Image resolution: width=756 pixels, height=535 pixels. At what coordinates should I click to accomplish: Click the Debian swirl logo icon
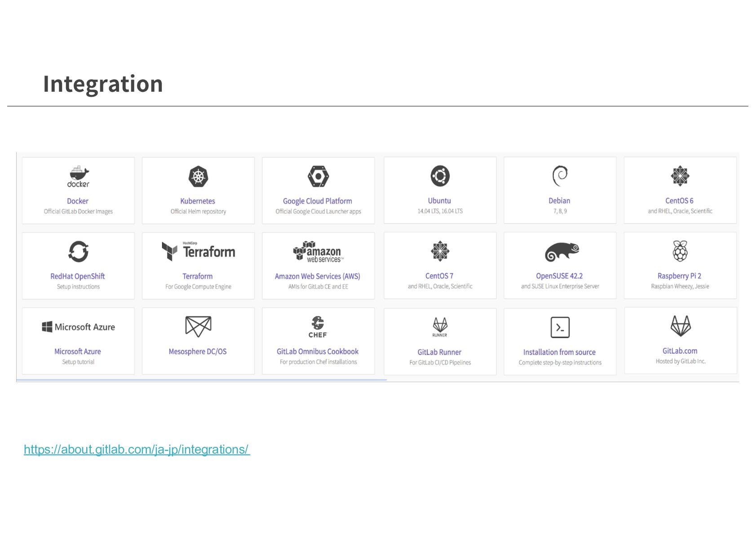point(560,176)
